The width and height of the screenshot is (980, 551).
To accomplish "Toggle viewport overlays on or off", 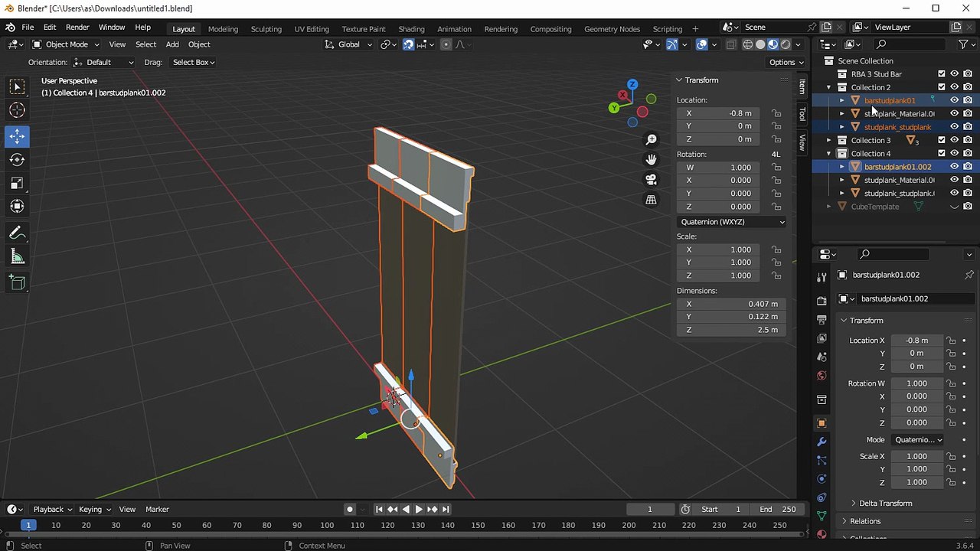I will (x=701, y=44).
